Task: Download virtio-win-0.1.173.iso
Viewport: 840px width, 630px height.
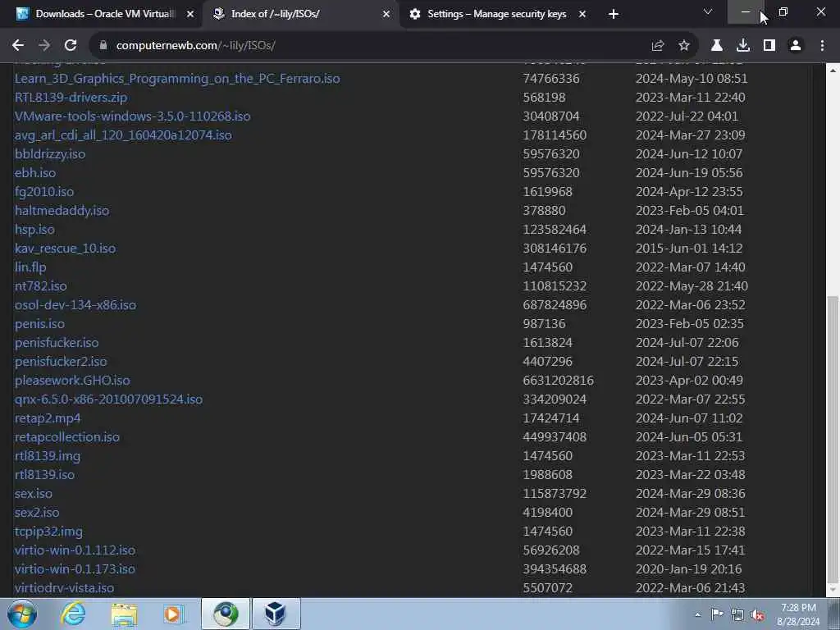Action: (75, 569)
